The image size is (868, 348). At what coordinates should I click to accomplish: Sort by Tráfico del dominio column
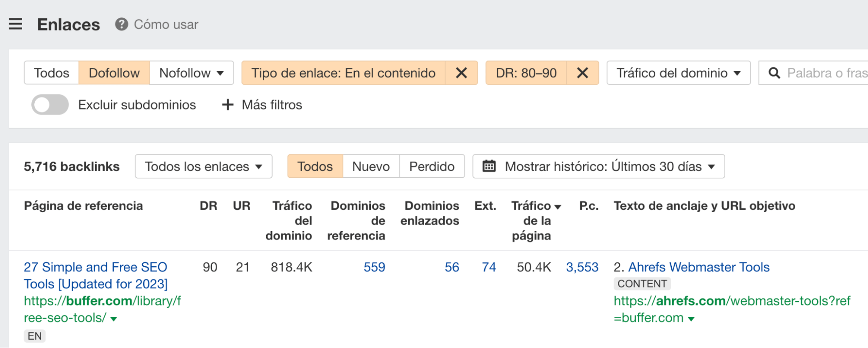coord(289,221)
